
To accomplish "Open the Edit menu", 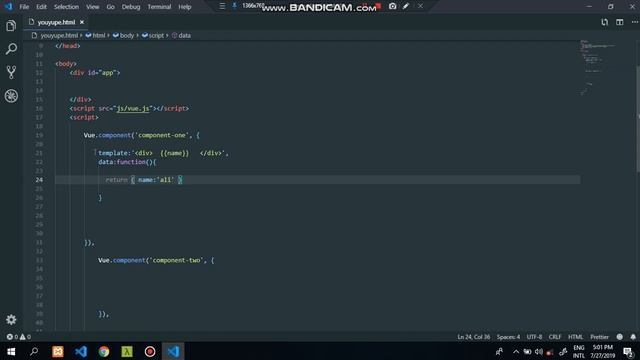I will pos(41,7).
